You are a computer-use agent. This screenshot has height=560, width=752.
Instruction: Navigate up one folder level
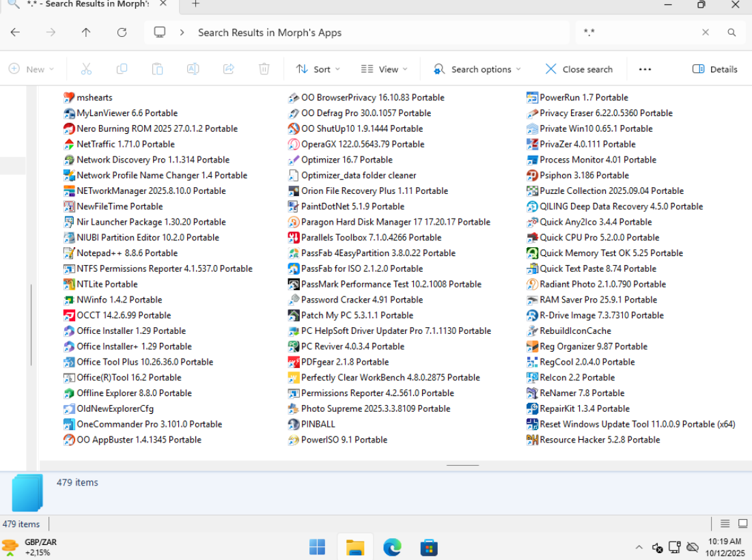point(86,32)
